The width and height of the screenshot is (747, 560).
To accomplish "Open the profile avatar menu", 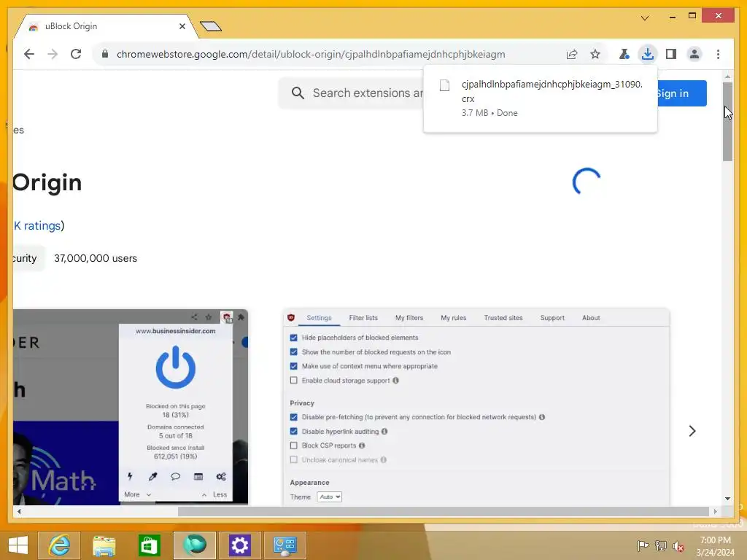I will pyautogui.click(x=694, y=54).
